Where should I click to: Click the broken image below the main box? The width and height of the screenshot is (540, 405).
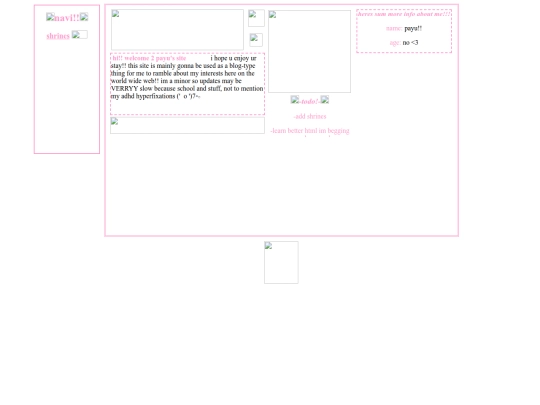tap(281, 262)
